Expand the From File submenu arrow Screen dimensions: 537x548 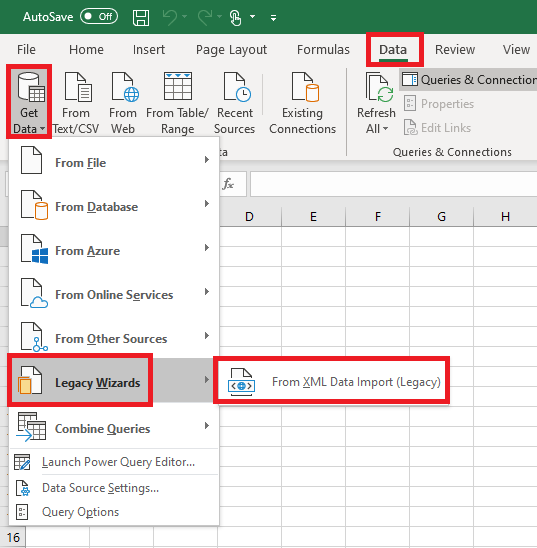click(x=207, y=160)
